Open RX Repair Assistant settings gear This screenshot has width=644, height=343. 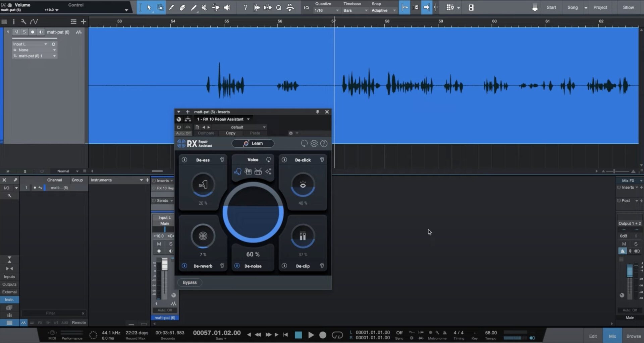314,143
